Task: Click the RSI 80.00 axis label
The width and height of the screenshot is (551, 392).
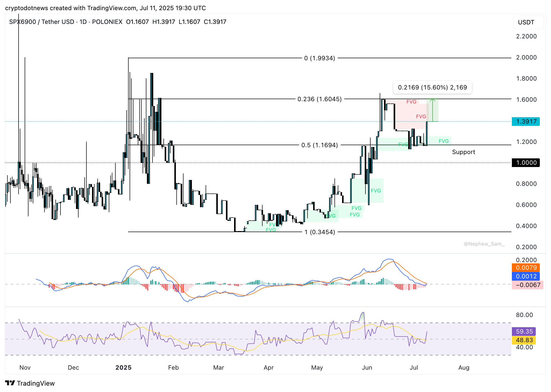Action: coord(524,315)
